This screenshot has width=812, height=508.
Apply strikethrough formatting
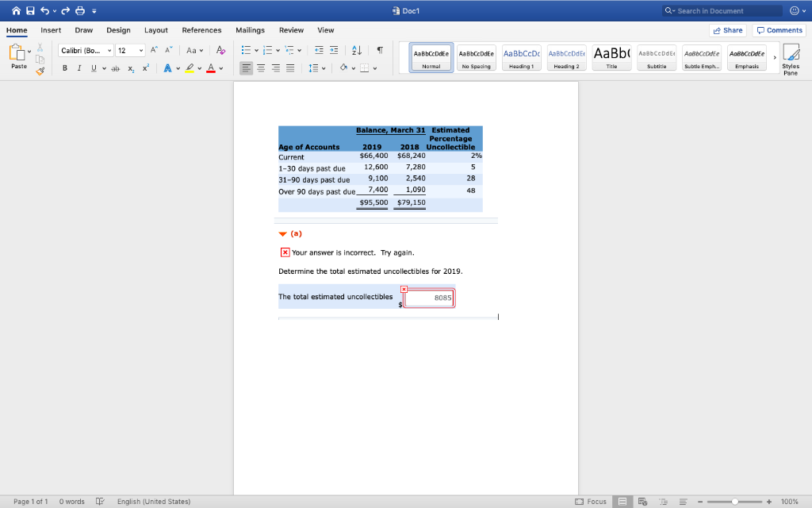pos(116,68)
